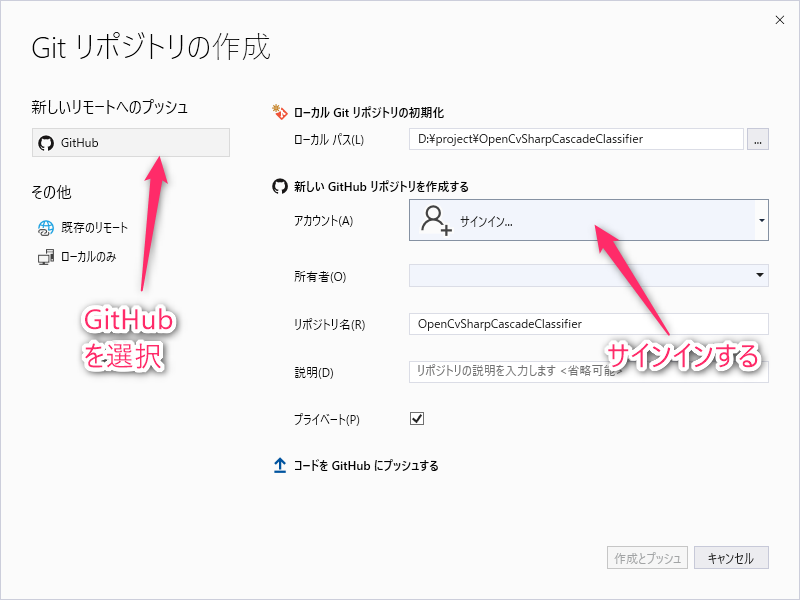Open the 所有者 owner dropdown
800x600 pixels.
pyautogui.click(x=589, y=276)
